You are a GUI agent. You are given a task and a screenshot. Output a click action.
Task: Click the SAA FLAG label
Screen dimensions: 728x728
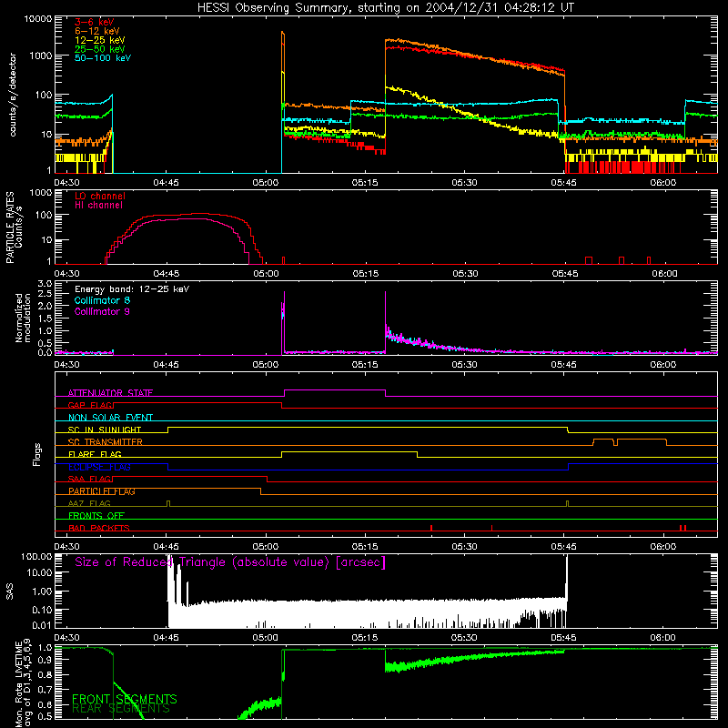tap(89, 479)
